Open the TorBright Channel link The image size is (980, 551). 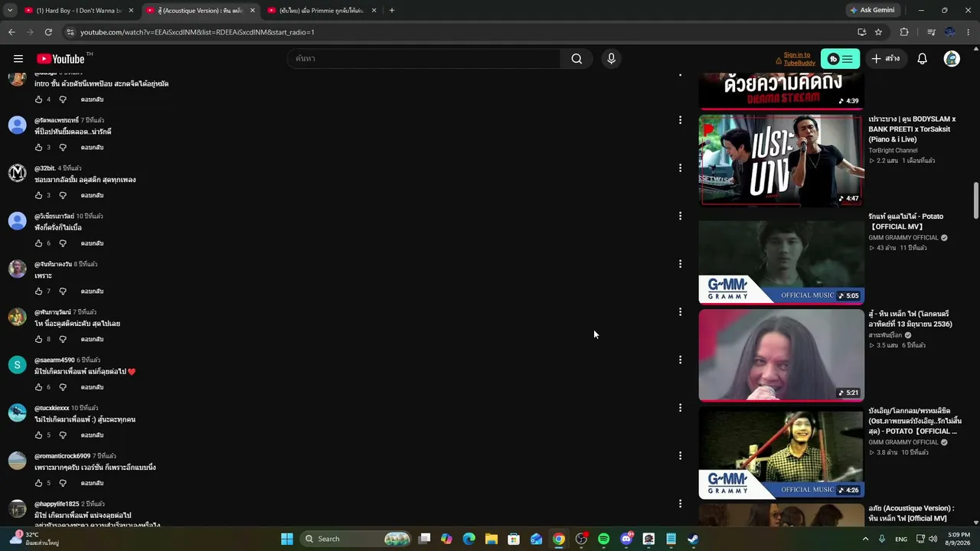click(x=893, y=151)
